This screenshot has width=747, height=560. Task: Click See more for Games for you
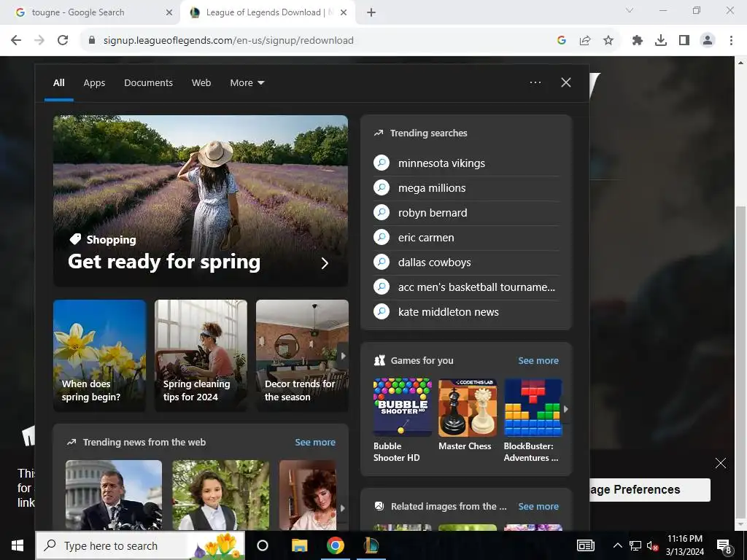coord(538,360)
